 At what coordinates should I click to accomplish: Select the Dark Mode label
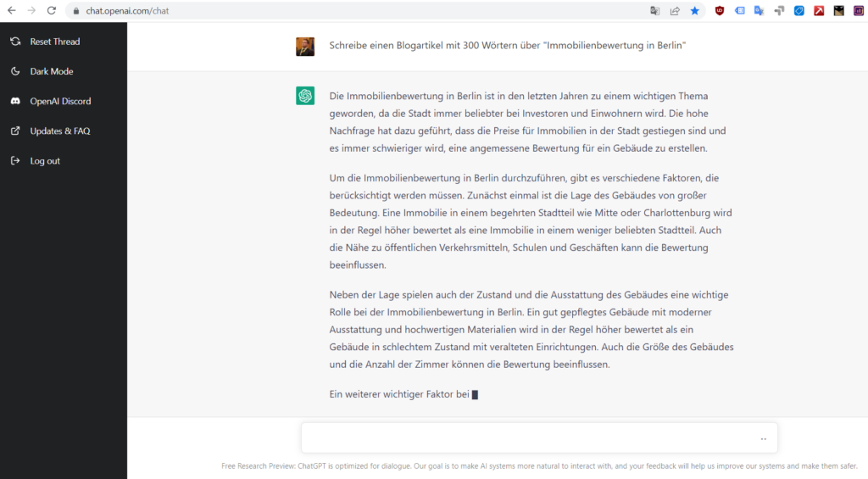[52, 71]
